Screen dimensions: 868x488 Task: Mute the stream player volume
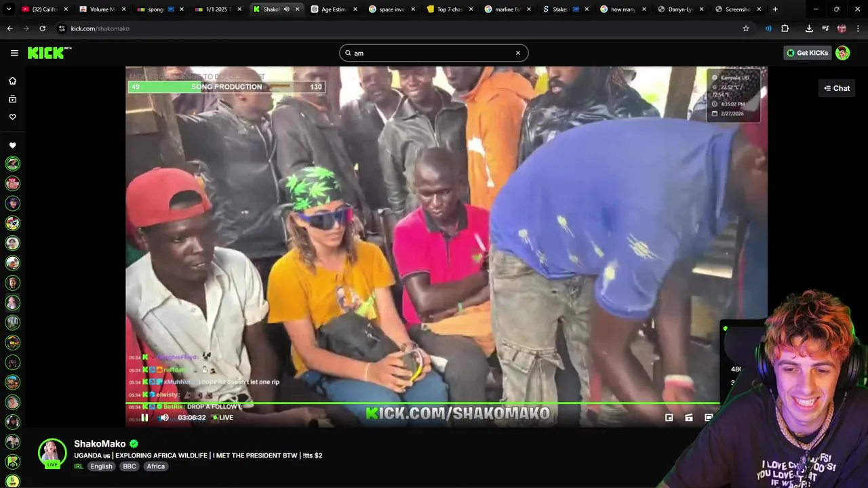tap(164, 418)
